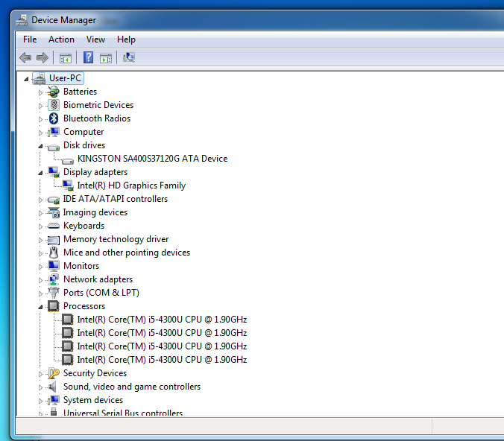Expand the Security Devices category
504x441 pixels.
pos(40,374)
